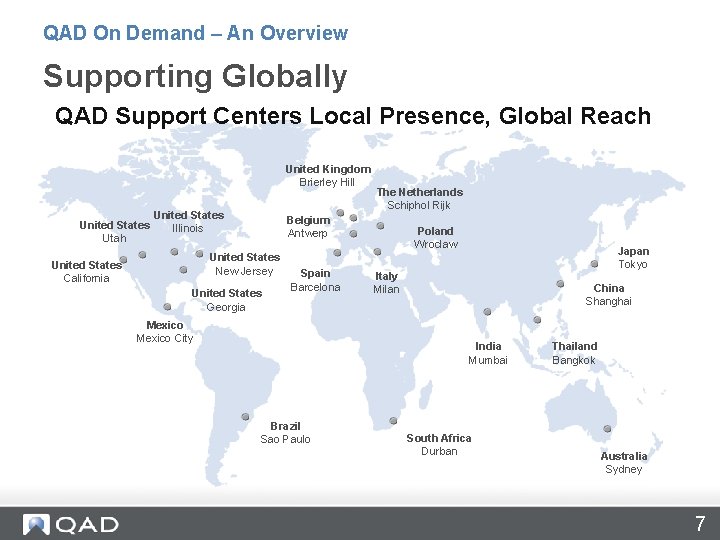This screenshot has width=720, height=540.
Task: Click 'The Netherlands' country label
Action: tap(420, 192)
